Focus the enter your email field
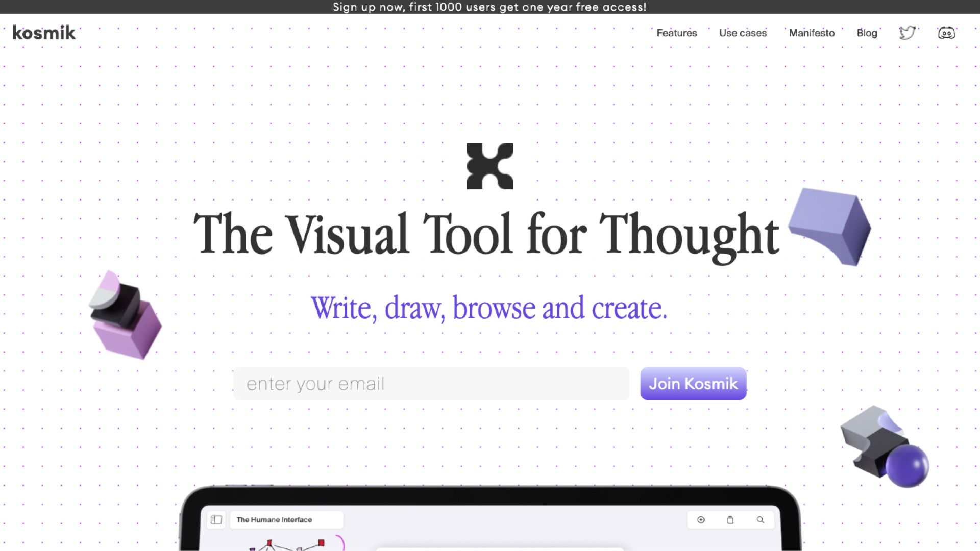 click(x=431, y=384)
